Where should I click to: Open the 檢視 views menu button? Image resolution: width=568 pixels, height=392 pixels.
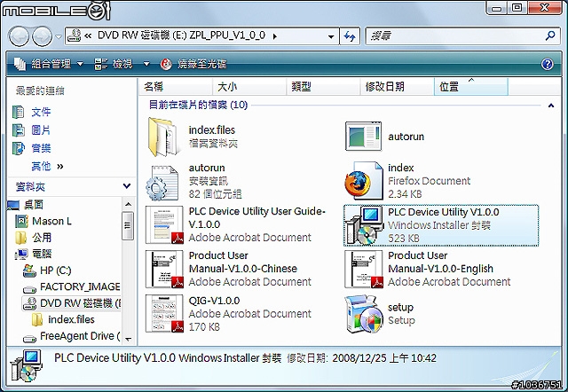114,64
